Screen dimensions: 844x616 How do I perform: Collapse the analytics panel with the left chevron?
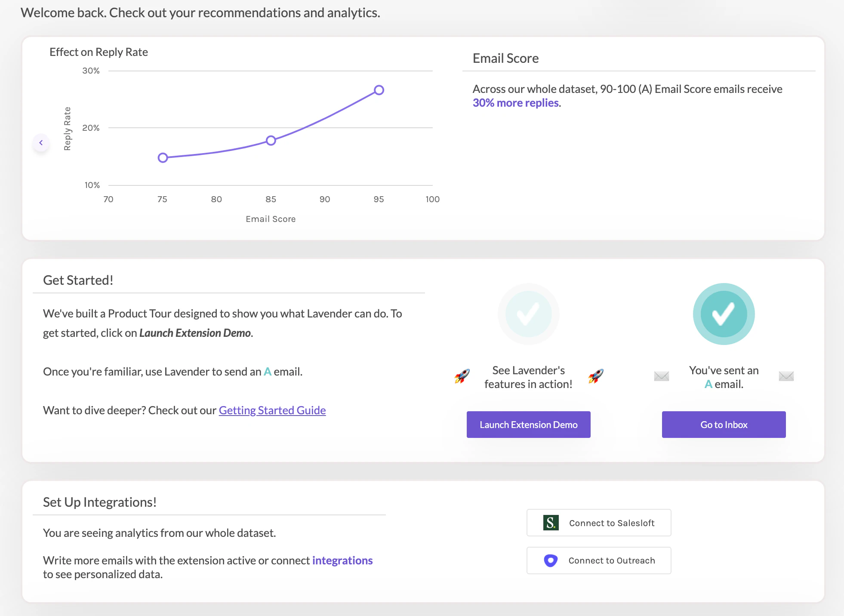pos(41,143)
